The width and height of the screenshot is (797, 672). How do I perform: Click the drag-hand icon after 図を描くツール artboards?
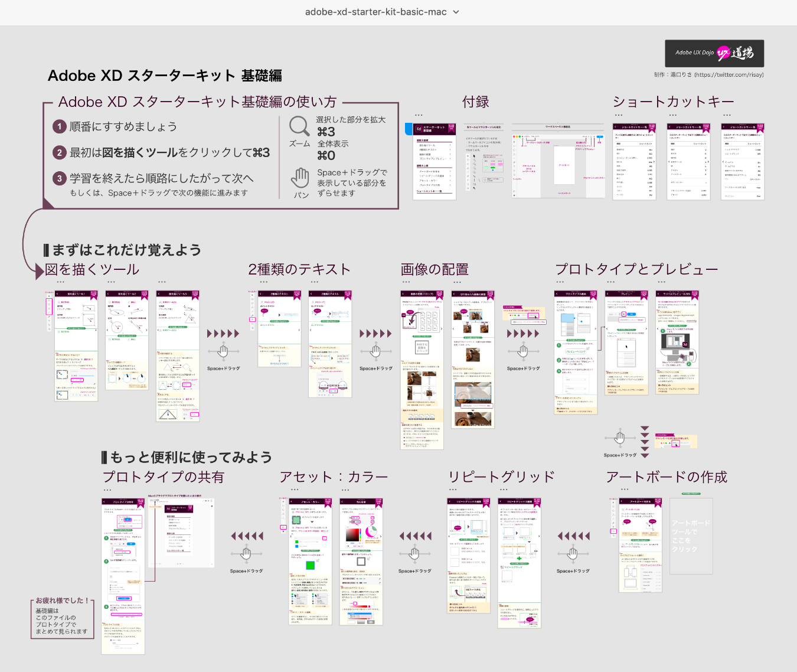223,352
